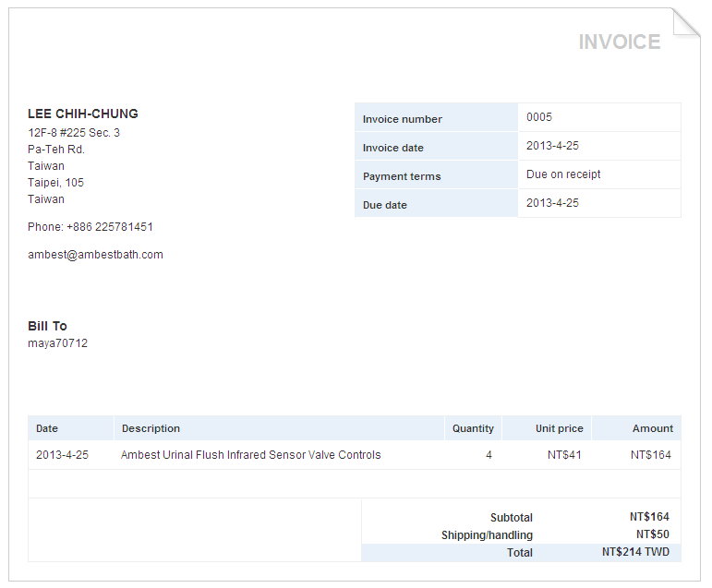
Task: Click the INVOICE title text
Action: coord(619,42)
